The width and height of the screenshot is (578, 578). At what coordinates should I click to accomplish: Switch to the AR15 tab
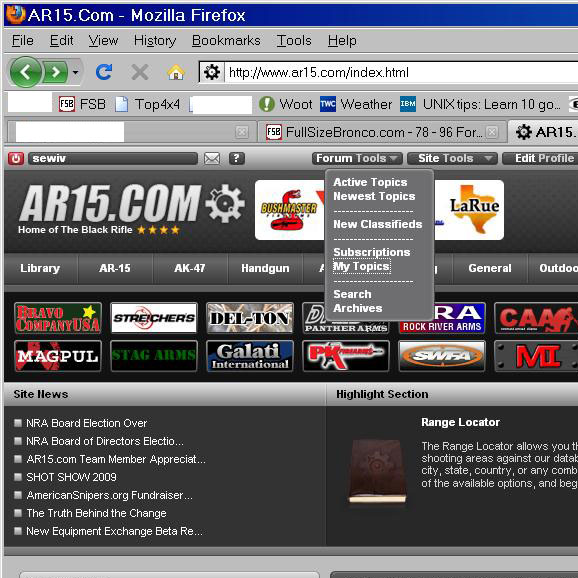pos(544,132)
